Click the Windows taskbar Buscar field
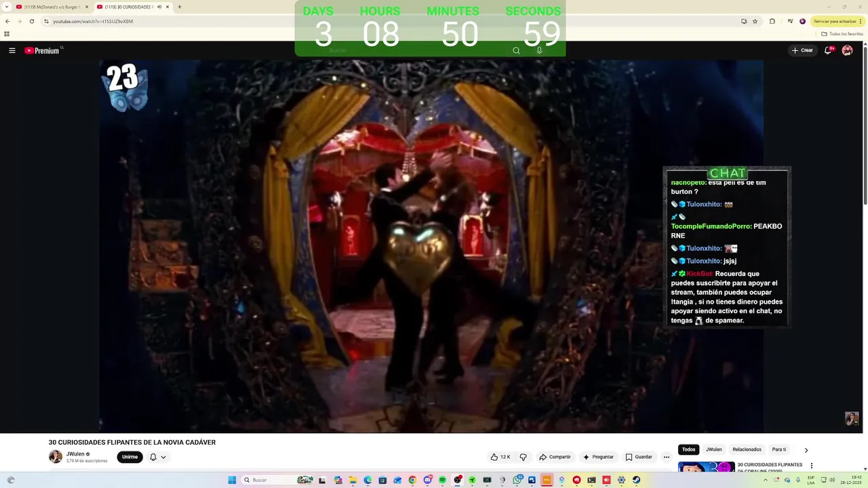The width and height of the screenshot is (868, 488). (x=278, y=480)
